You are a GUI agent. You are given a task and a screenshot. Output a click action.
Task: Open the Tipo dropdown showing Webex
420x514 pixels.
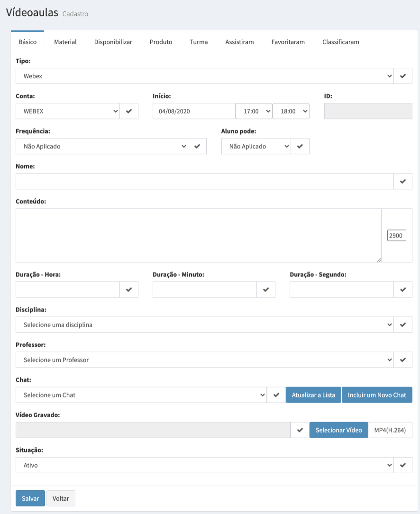click(204, 76)
